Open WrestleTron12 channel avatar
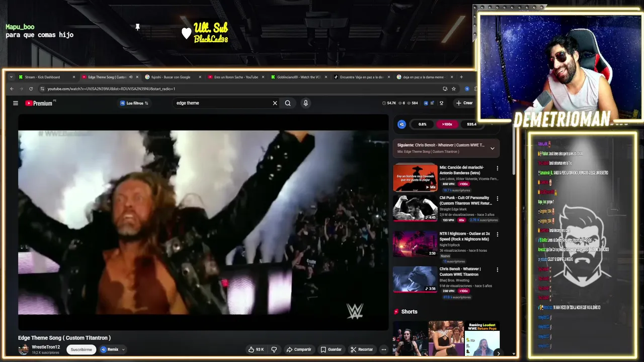 tap(23, 349)
